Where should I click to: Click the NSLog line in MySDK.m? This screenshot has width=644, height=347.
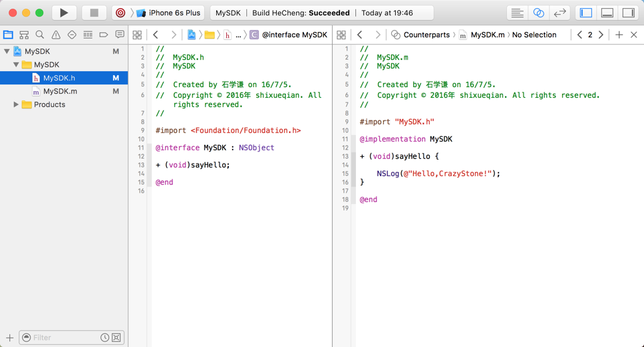pyautogui.click(x=438, y=173)
